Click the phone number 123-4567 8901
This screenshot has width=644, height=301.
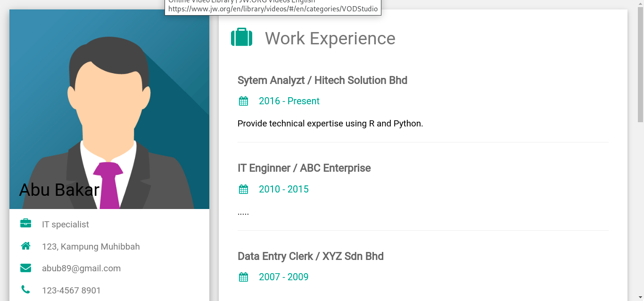(x=71, y=291)
